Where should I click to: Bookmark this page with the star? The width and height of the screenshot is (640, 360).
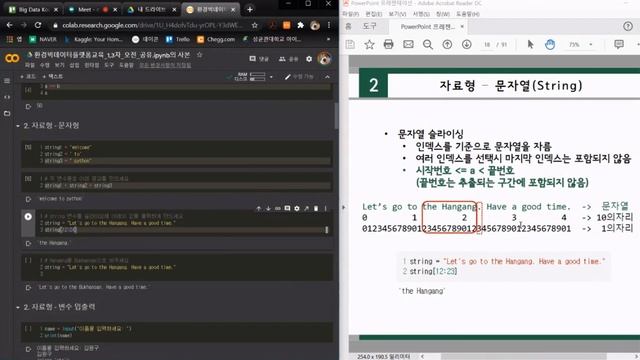click(255, 25)
